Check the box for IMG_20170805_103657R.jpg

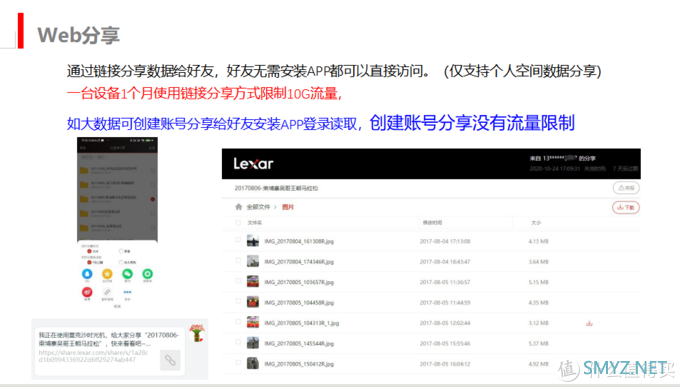click(x=238, y=281)
